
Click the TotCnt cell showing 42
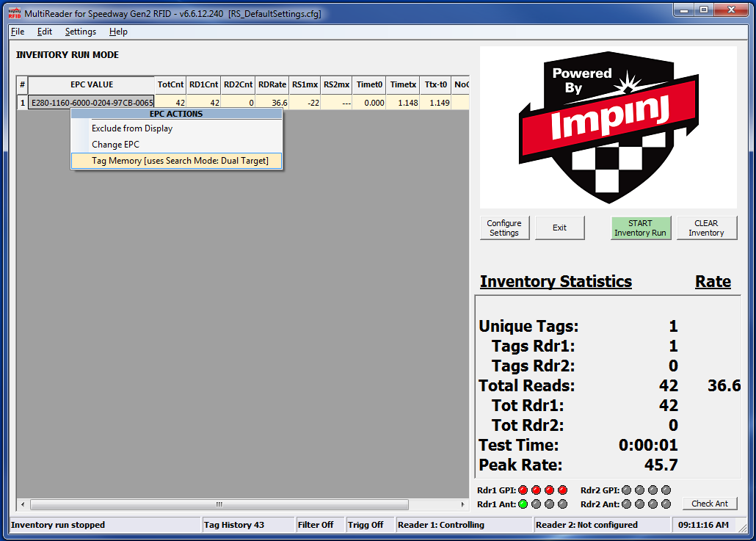click(171, 103)
